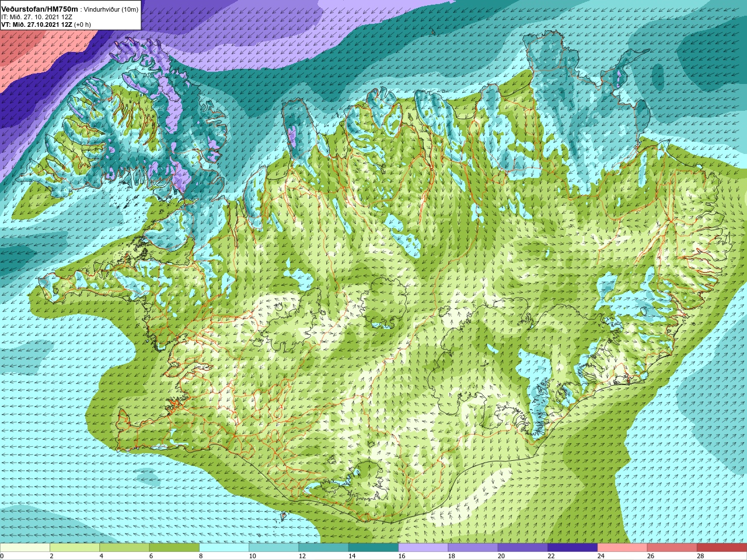Click the legend scale label '14'
The height and width of the screenshot is (560, 747).
(352, 556)
